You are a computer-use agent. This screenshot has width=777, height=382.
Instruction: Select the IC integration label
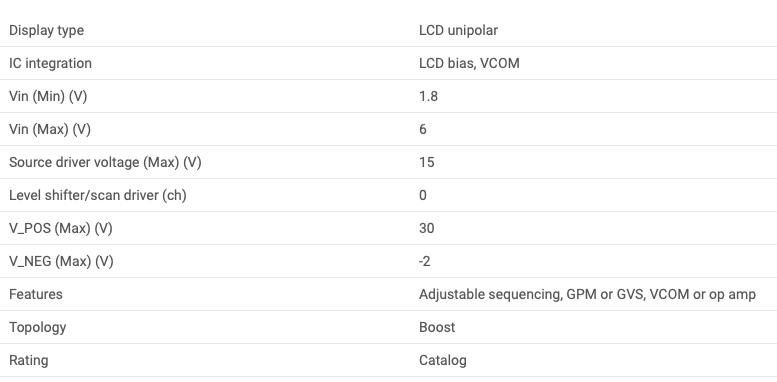pyautogui.click(x=51, y=63)
